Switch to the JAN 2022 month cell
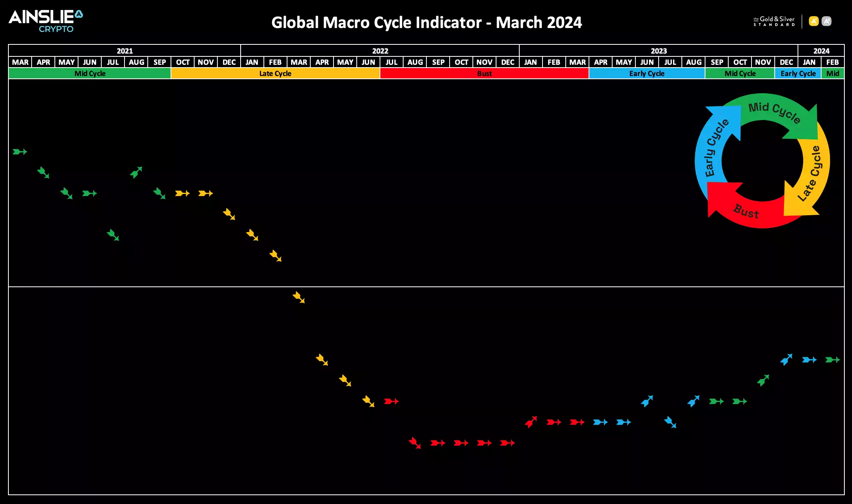 252,62
